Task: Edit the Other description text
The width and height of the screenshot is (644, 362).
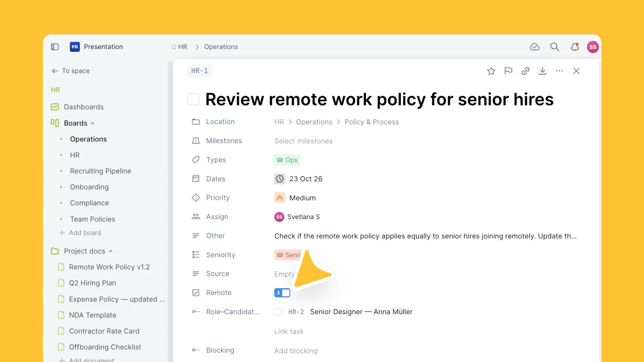Action: [425, 236]
